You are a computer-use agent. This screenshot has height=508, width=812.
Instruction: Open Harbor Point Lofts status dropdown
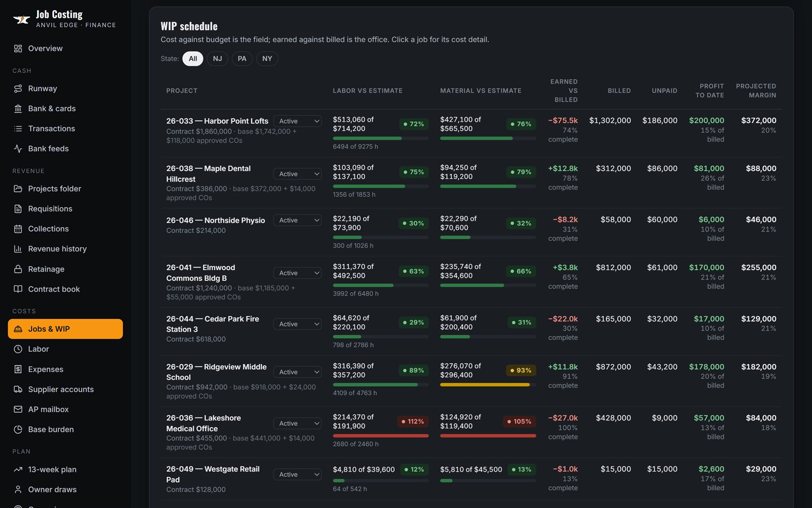point(297,121)
